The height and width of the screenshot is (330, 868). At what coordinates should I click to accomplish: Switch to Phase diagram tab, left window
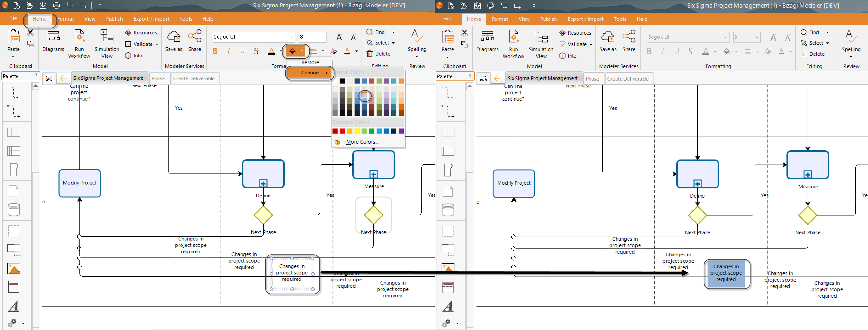(158, 78)
